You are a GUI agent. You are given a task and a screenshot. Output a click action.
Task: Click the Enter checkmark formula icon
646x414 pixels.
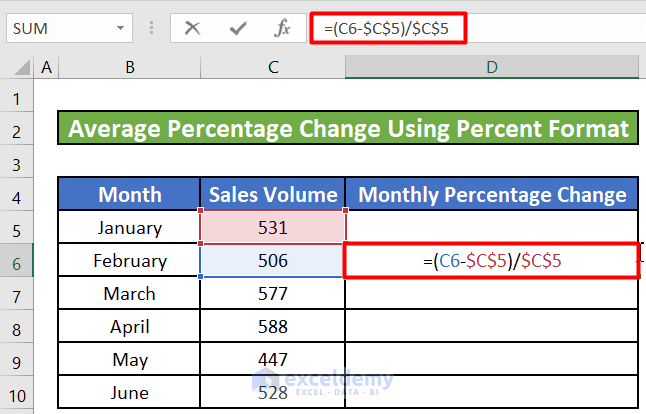click(x=238, y=28)
